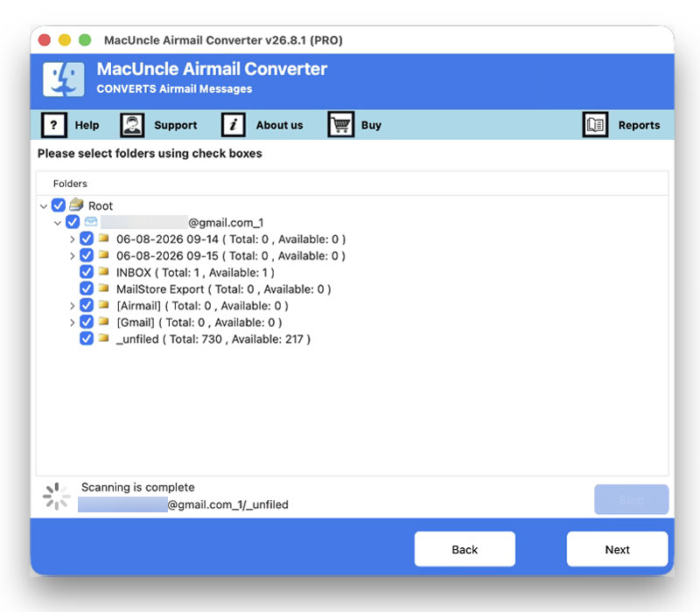Click the folder icon beside 06-08-2026 09-15
This screenshot has width=700, height=612.
[x=103, y=254]
